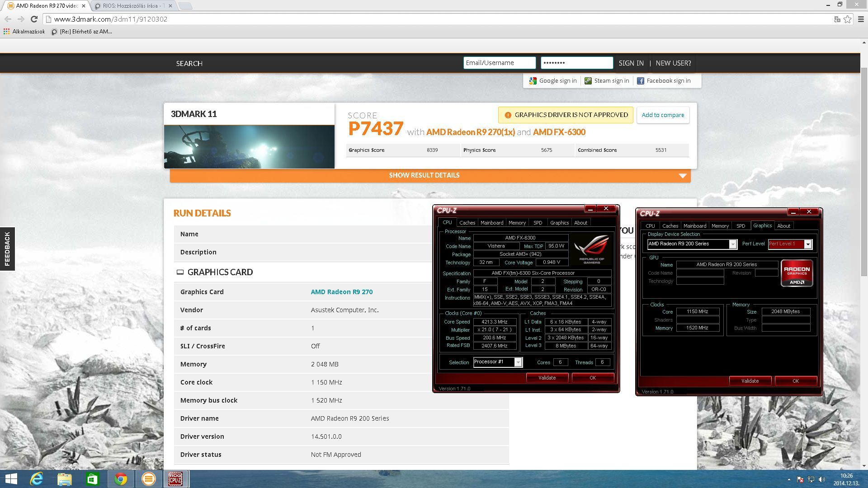868x488 pixels.
Task: Click Graphics Driver Is Not Approved warning
Action: point(566,115)
